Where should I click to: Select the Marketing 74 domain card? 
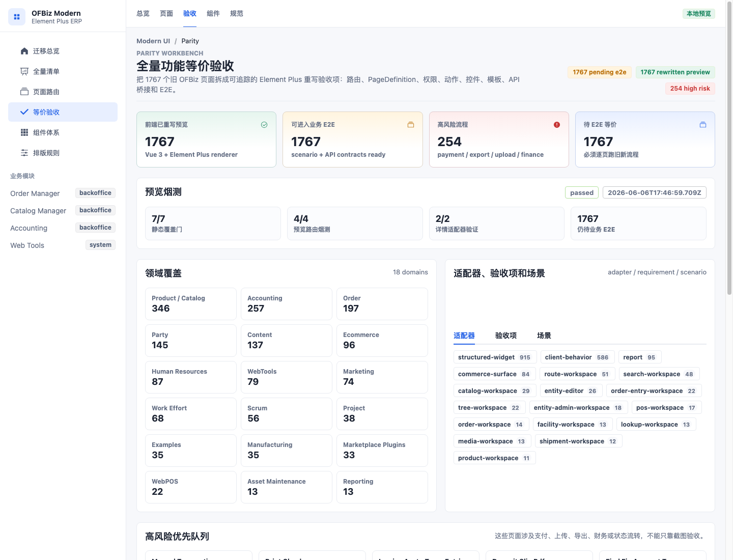pyautogui.click(x=382, y=377)
